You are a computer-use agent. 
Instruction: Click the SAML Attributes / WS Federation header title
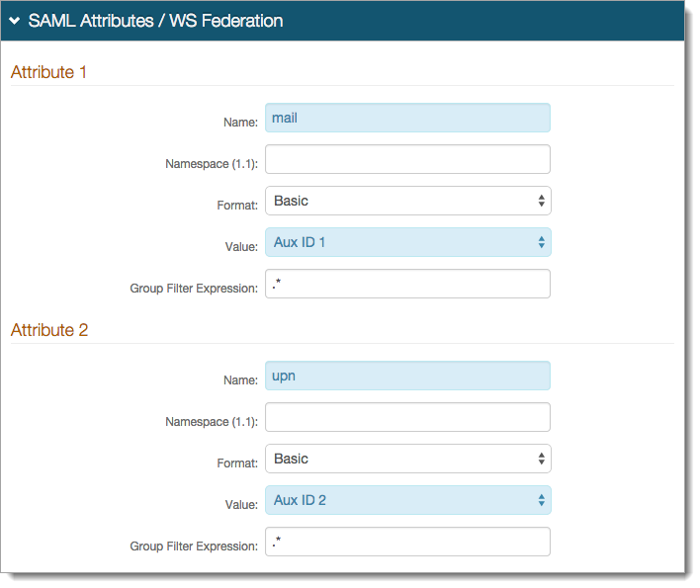pos(155,21)
